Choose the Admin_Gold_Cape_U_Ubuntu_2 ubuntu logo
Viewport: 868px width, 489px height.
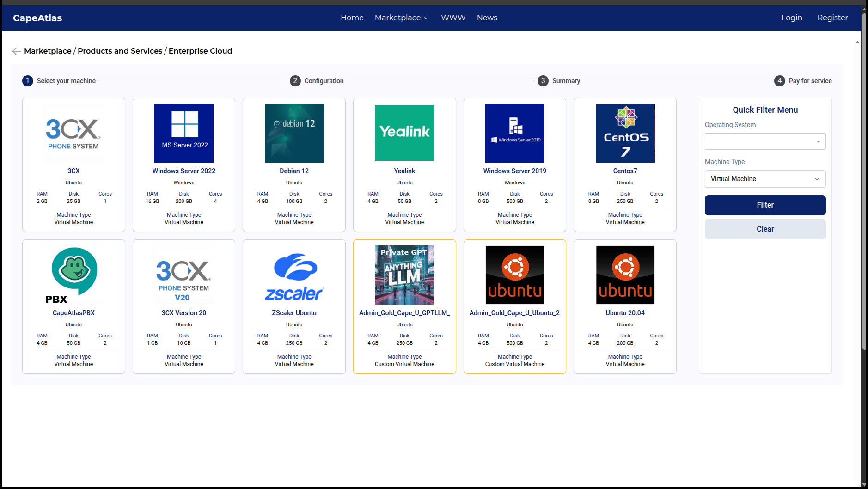coord(515,275)
